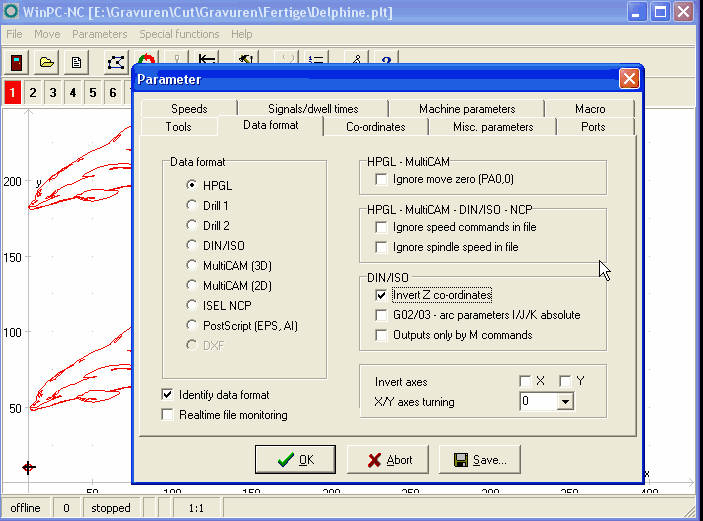Click the document page toolbar icon
The width and height of the screenshot is (703, 521).
(76, 62)
